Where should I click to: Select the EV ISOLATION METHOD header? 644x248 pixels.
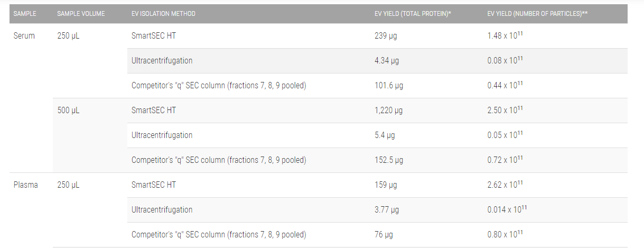[163, 14]
